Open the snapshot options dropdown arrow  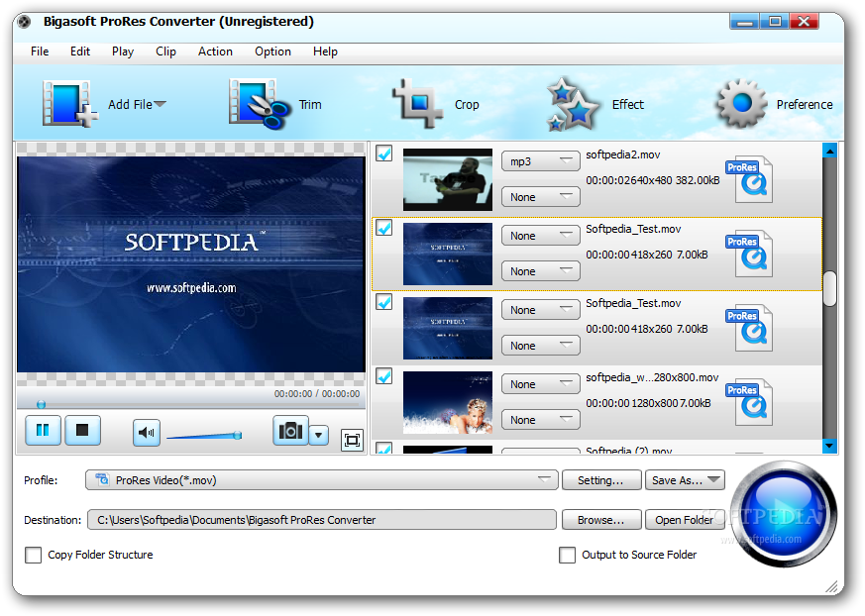(319, 435)
